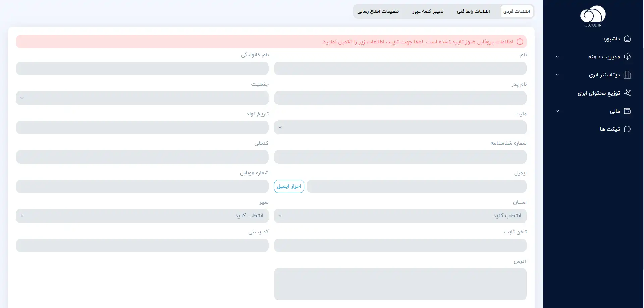Screen dimensions: 644x308
Task: Open the تیکت ها chat icon
Action: pos(627,129)
